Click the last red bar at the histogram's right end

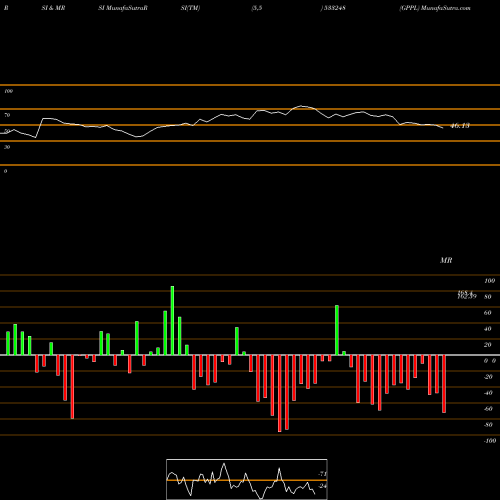click(x=444, y=384)
